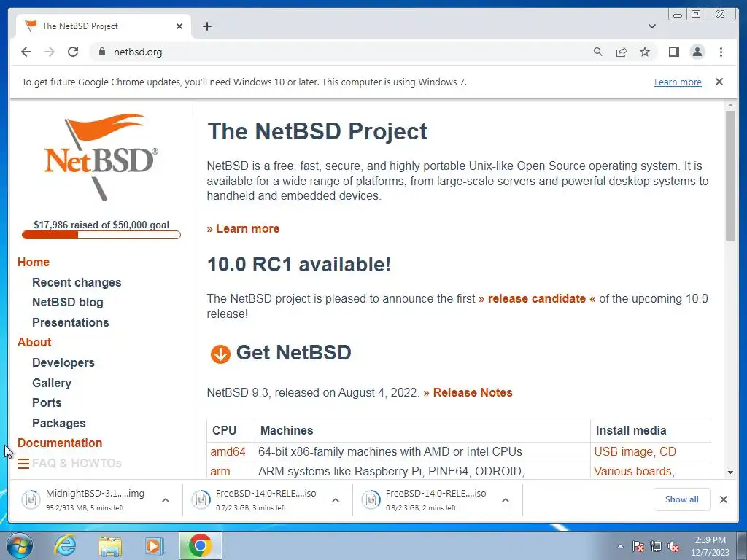
Task: Open the zoom magnifier icon in address bar
Action: (x=598, y=52)
